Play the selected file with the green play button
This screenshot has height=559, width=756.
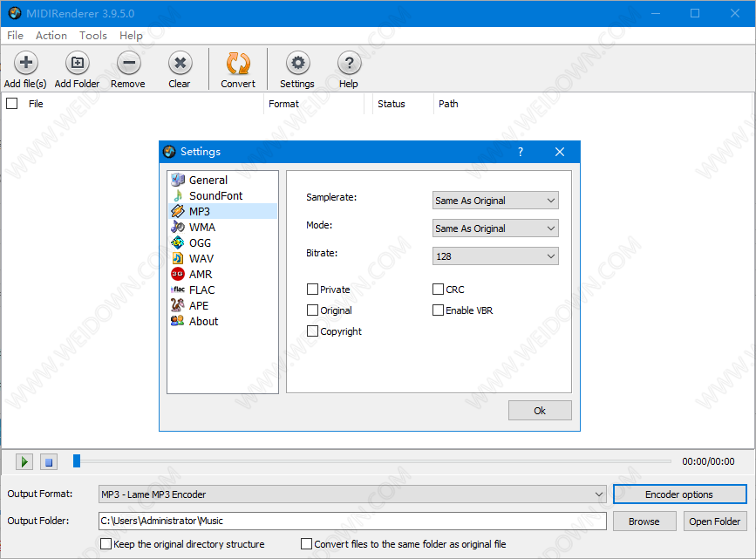tap(24, 461)
